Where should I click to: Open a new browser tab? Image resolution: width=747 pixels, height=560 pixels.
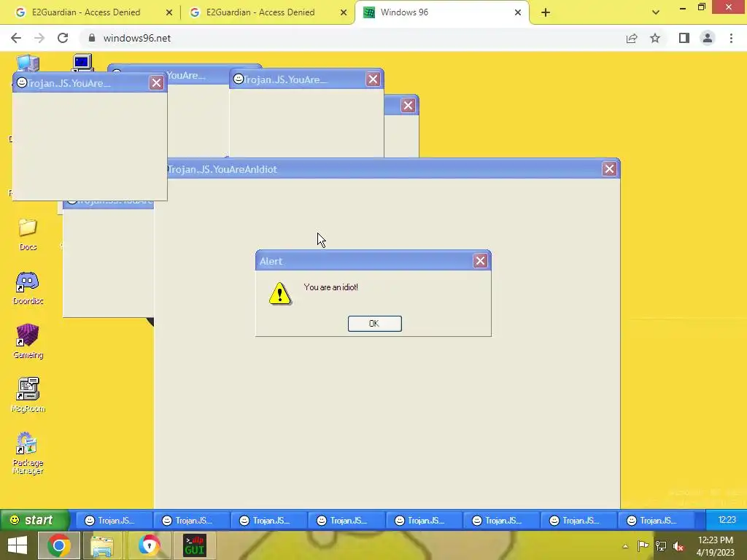546,12
